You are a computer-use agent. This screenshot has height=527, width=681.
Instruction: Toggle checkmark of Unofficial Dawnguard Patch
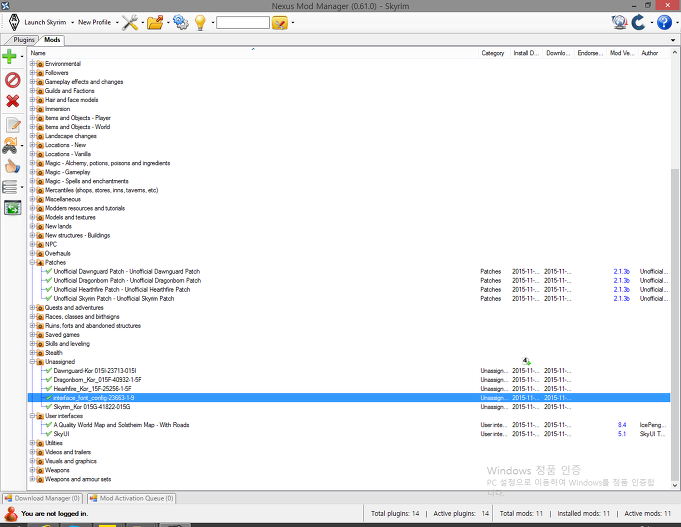(49, 271)
